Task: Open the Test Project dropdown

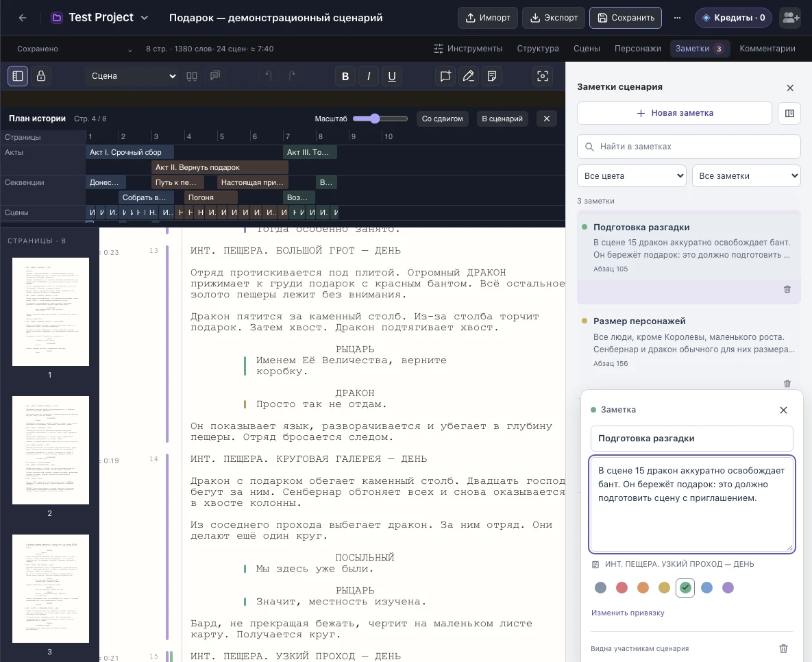Action: point(100,18)
